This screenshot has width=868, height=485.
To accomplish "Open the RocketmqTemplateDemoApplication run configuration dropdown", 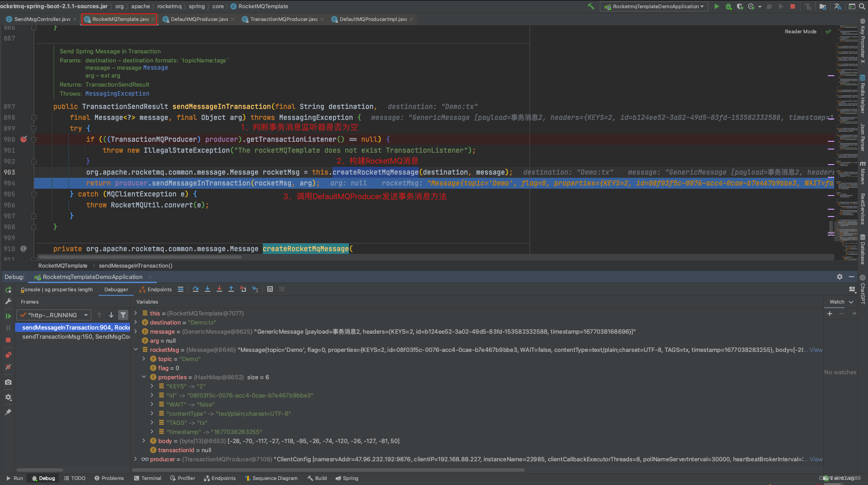I will 655,6.
